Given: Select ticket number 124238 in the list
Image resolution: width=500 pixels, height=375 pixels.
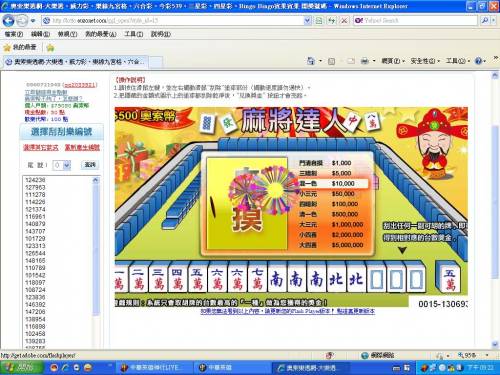Looking at the screenshot, I should [x=35, y=180].
